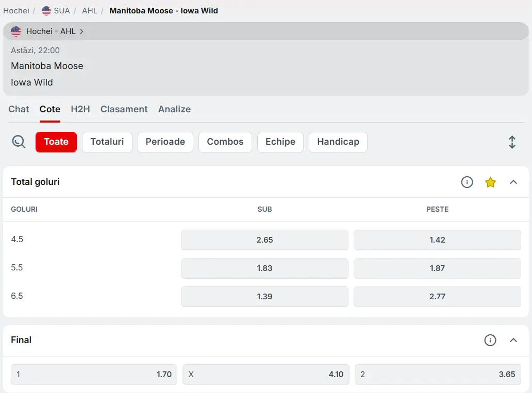
Task: Collapse the Total goluri section
Action: (513, 182)
